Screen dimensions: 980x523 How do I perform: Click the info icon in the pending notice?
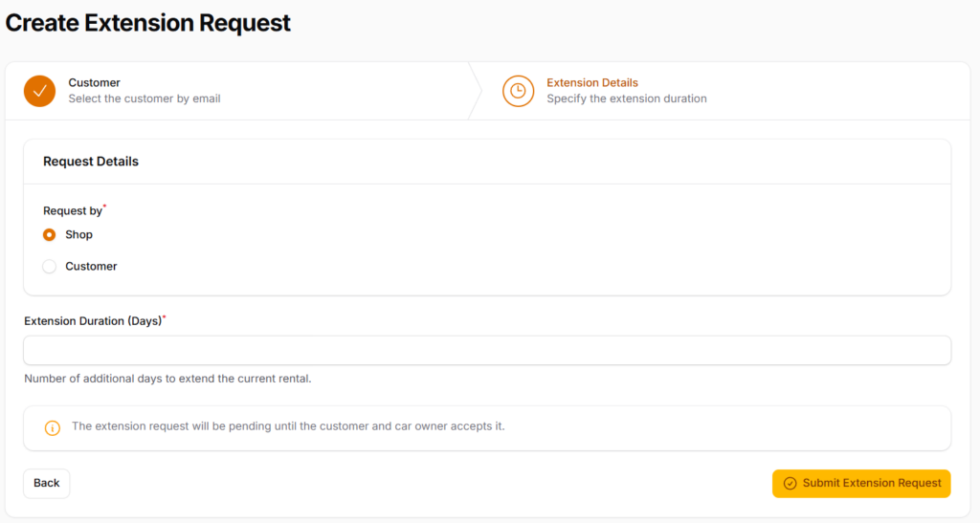pos(53,428)
